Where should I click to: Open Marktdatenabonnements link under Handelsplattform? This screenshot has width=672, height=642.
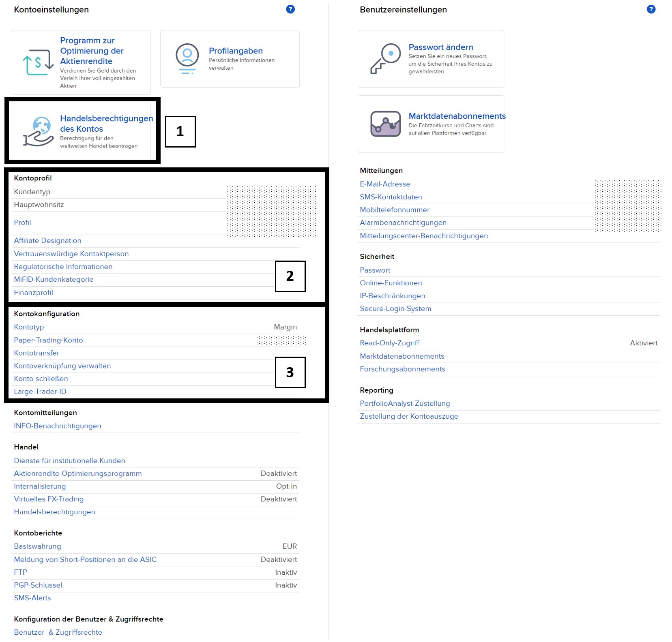(x=402, y=356)
